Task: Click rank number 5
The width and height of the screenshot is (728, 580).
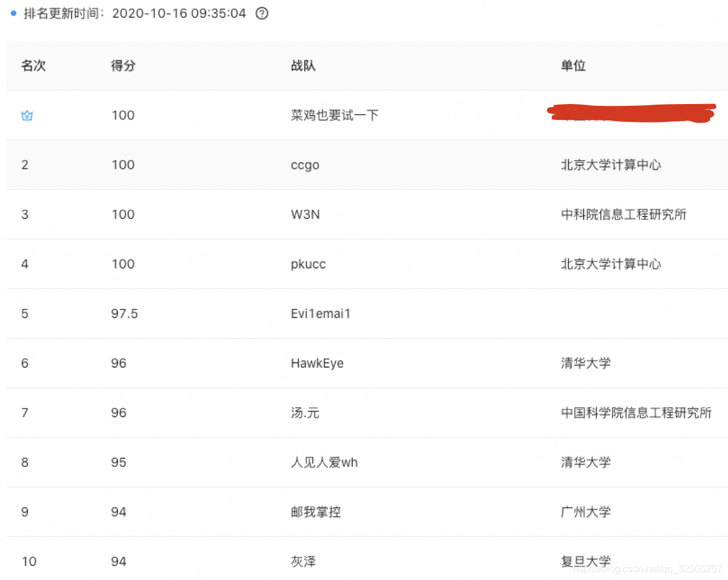Action: click(x=25, y=314)
